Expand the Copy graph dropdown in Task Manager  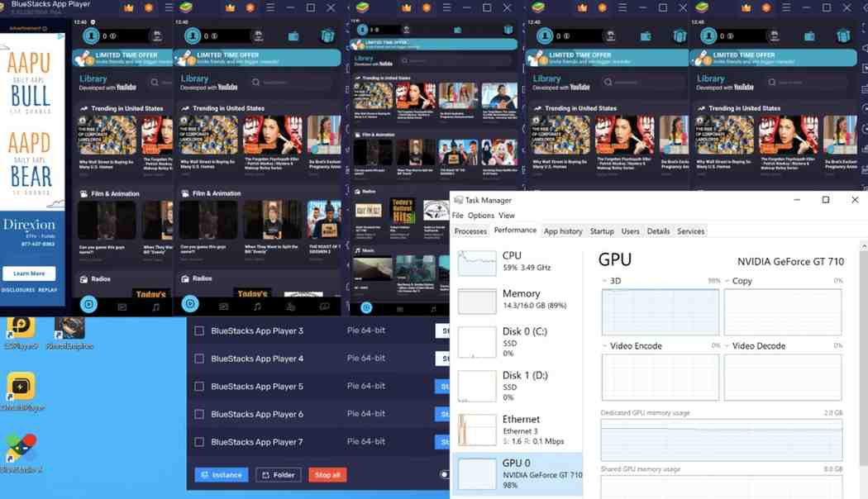click(727, 281)
